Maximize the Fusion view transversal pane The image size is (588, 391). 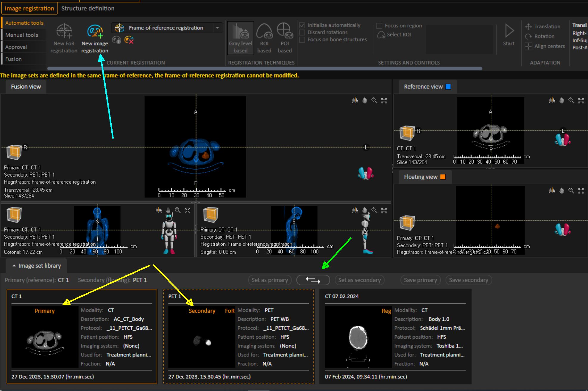[384, 101]
